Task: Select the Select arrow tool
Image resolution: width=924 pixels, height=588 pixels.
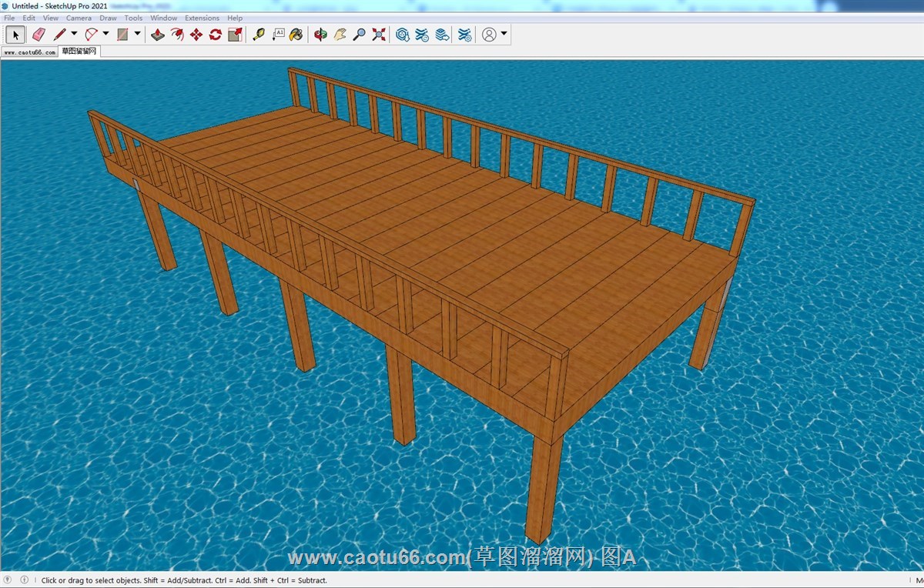Action: click(x=15, y=35)
